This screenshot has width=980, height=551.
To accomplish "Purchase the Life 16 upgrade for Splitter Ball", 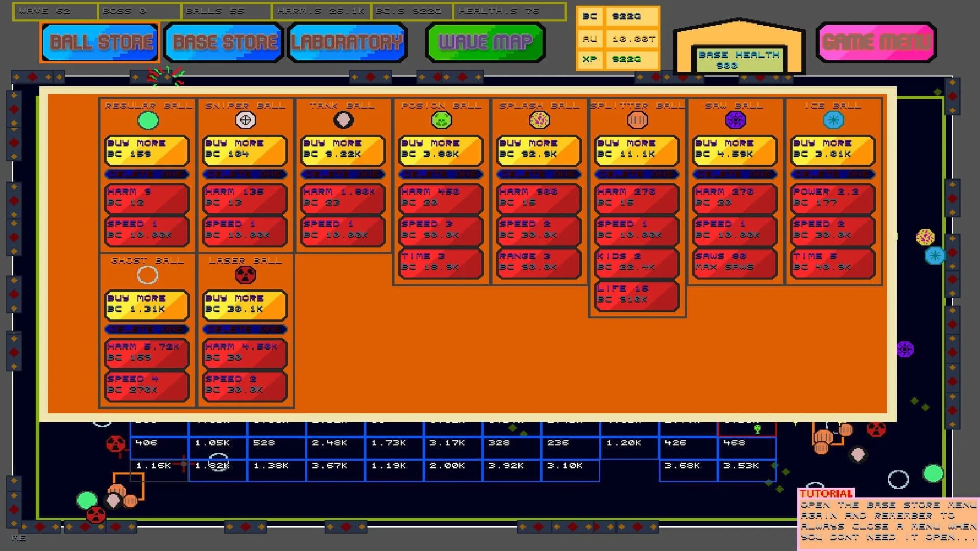I will 636,295.
